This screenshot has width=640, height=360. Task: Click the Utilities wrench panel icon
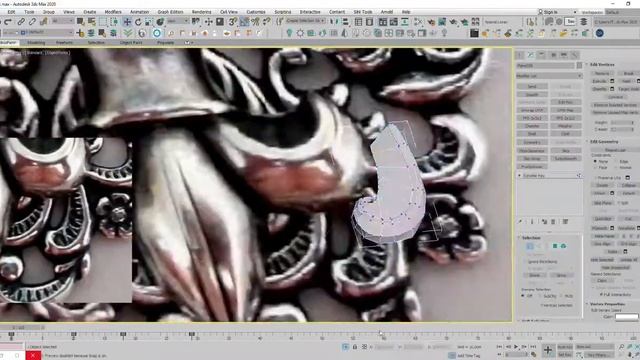point(575,55)
